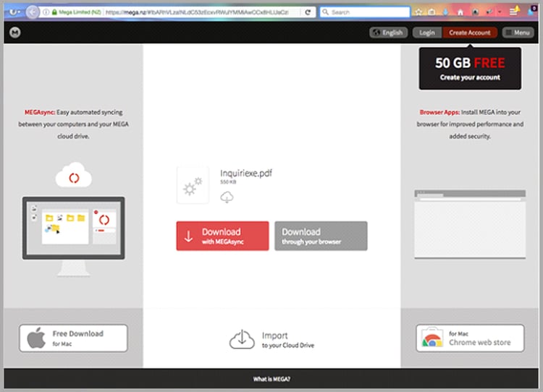543x392 pixels.
Task: Click the MEGAsync monitor illustration
Action: [x=73, y=236]
